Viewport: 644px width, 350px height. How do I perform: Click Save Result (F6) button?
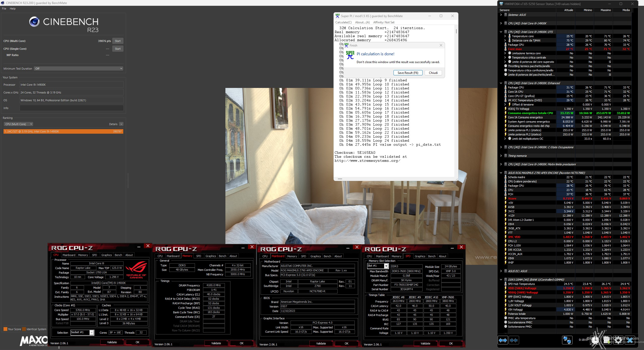pyautogui.click(x=408, y=73)
